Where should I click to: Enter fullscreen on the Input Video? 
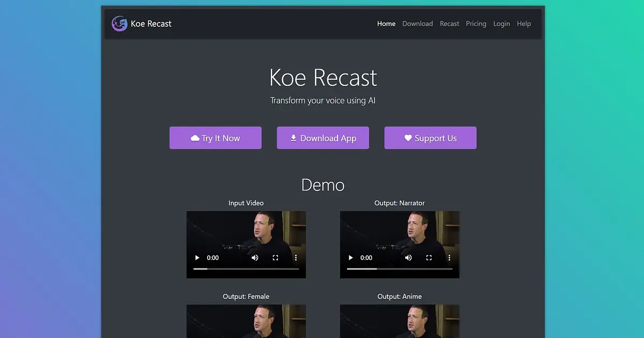275,258
